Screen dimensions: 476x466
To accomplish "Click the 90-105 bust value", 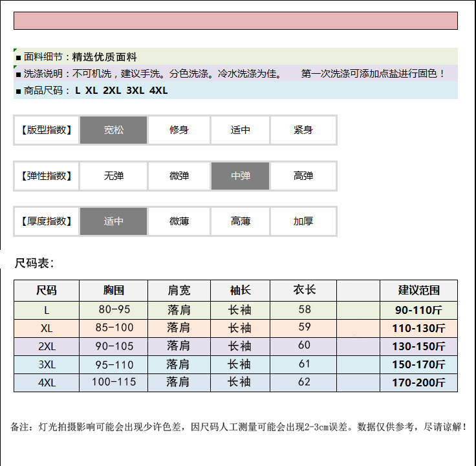I will [x=114, y=346].
